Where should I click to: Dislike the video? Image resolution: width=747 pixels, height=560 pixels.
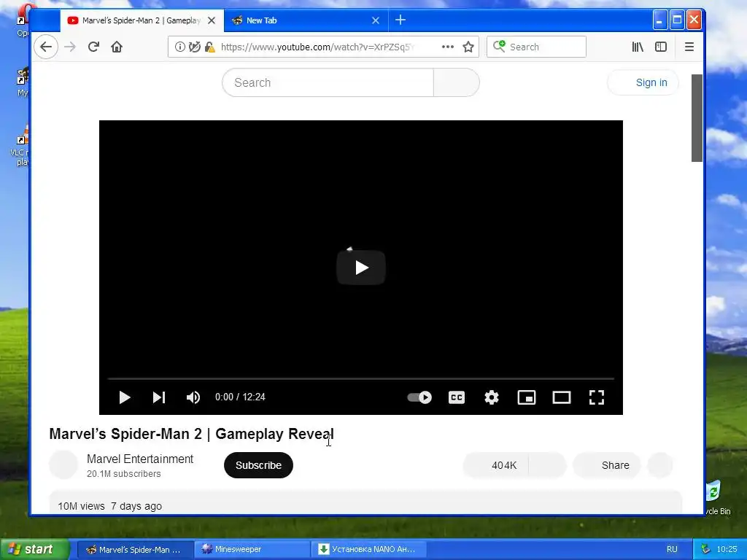tap(547, 465)
